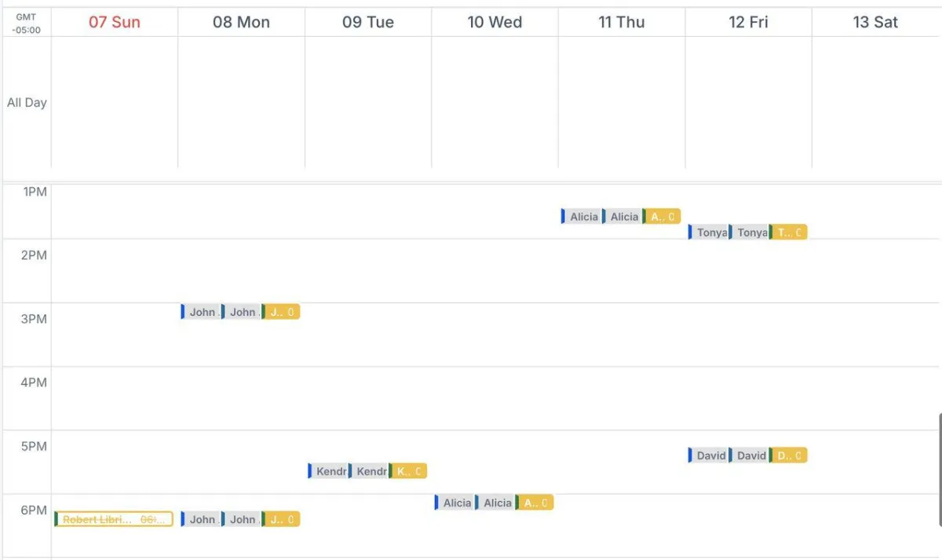The height and width of the screenshot is (560, 942).
Task: Click the 09 Tue day header
Action: coord(367,22)
